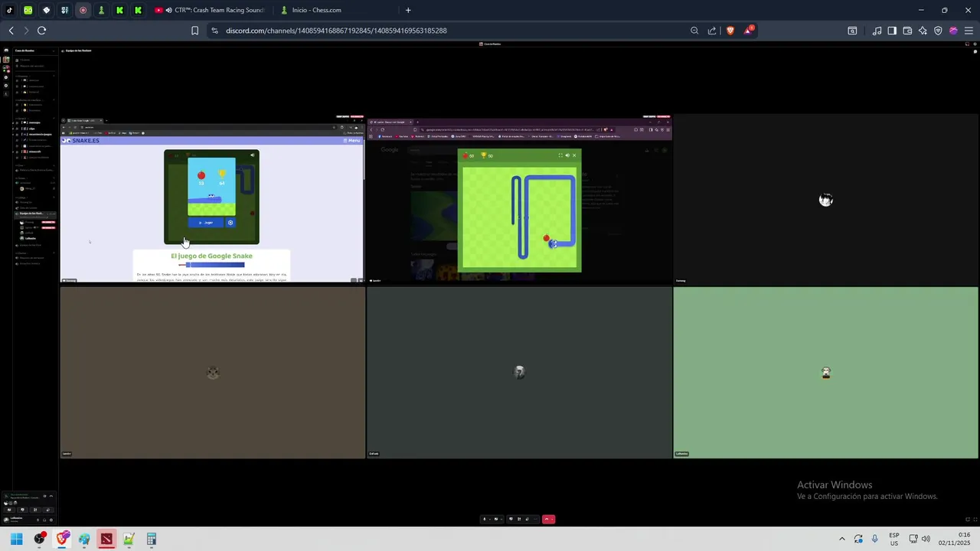Open a new browser tab

(x=408, y=10)
